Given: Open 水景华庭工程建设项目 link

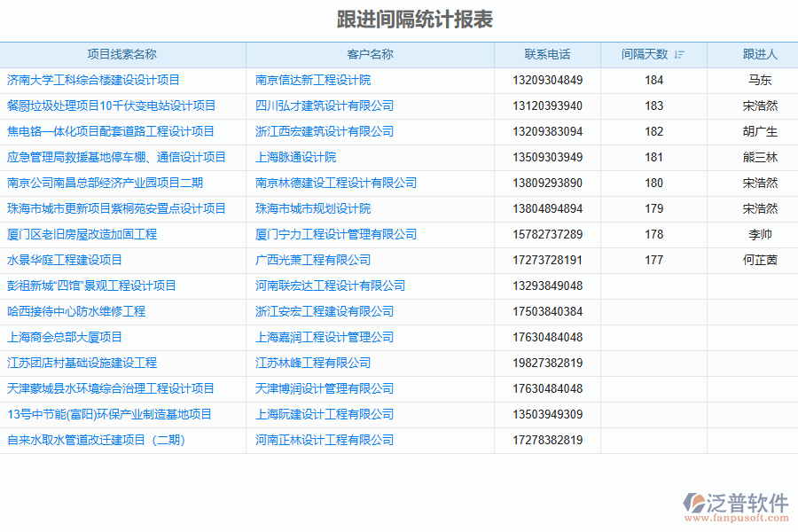Looking at the screenshot, I should 65,261.
